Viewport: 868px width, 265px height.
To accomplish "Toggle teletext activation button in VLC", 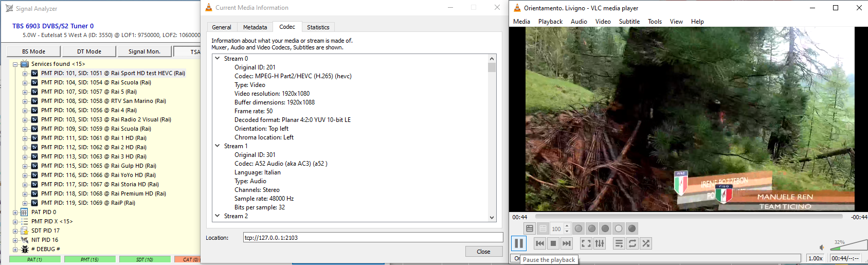I will 530,228.
